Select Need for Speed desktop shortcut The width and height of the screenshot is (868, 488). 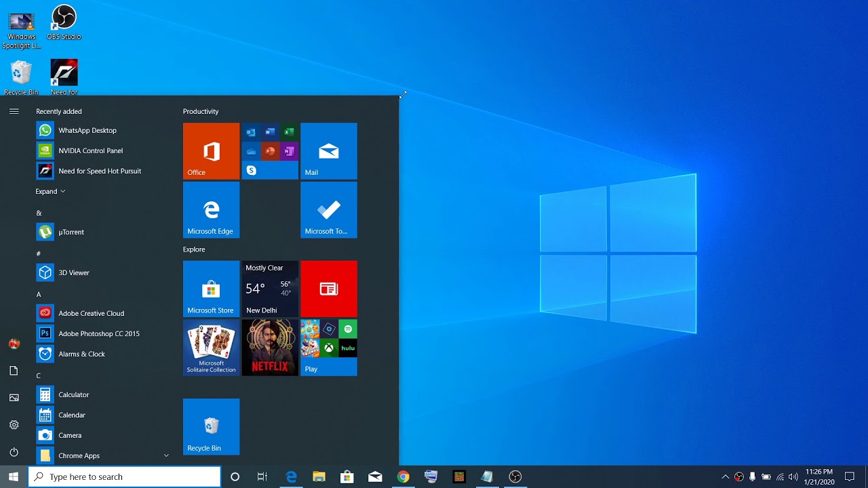64,78
